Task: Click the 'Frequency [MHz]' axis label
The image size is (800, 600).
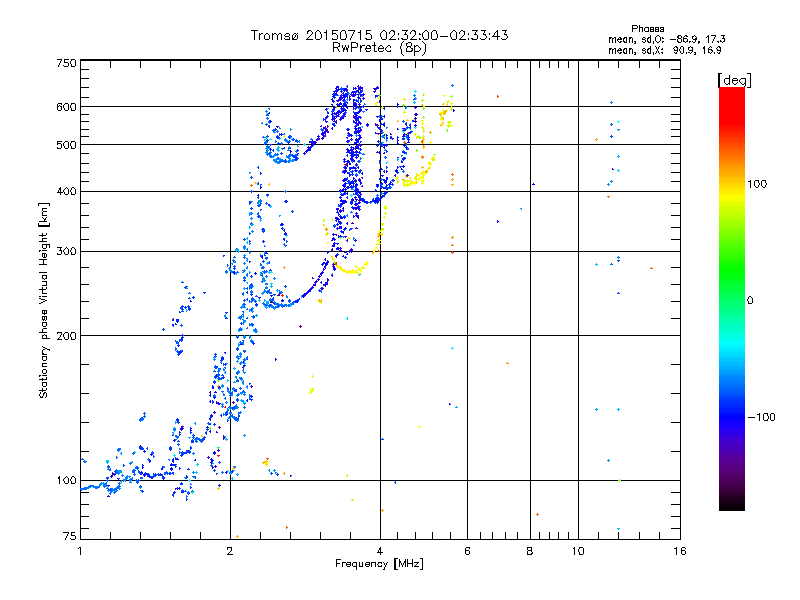Action: point(379,564)
